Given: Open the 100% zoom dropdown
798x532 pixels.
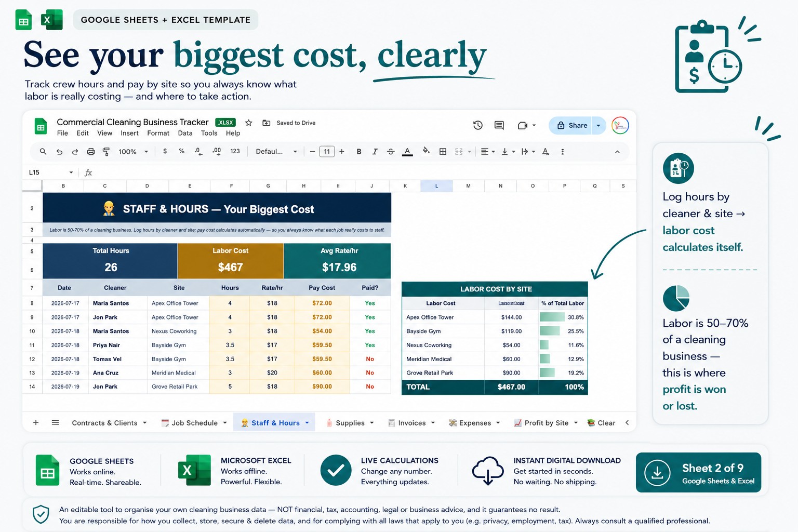Looking at the screenshot, I should 134,152.
